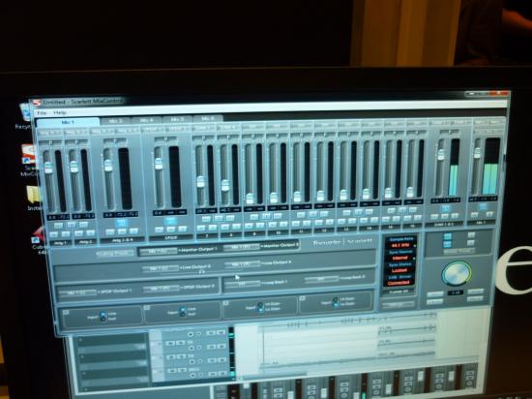Open the SPDIF Output 1 source dropdown
The width and height of the screenshot is (532, 399).
tap(77, 292)
